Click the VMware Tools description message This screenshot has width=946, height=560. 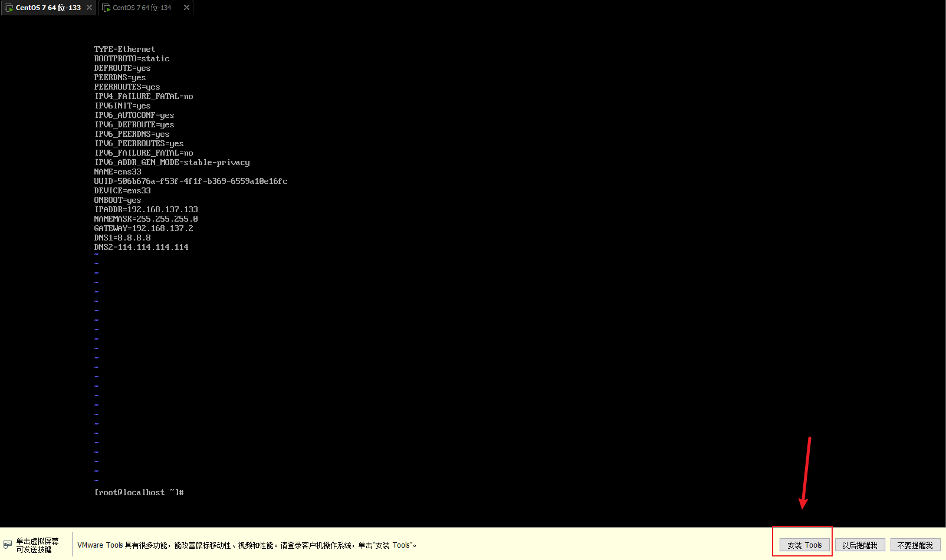coord(247,545)
